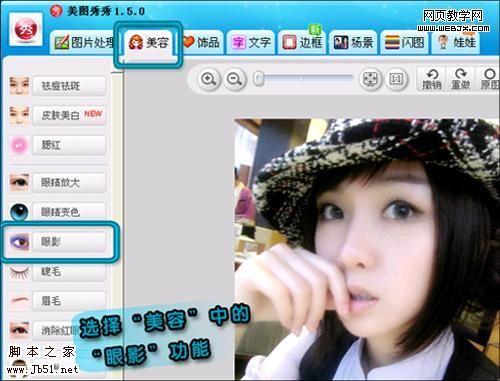Click the eye icon beside 眼睛放大
This screenshot has height=381, width=500.
19,182
